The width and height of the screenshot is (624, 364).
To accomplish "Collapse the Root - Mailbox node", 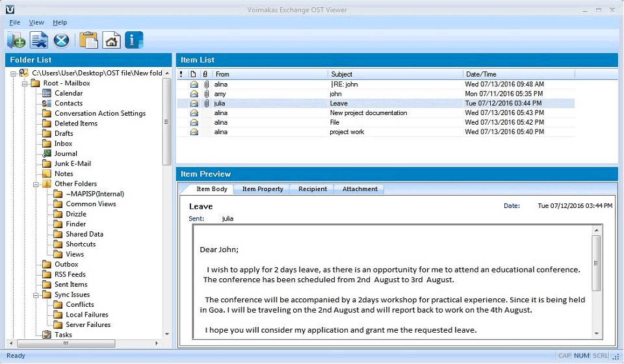I will click(24, 84).
